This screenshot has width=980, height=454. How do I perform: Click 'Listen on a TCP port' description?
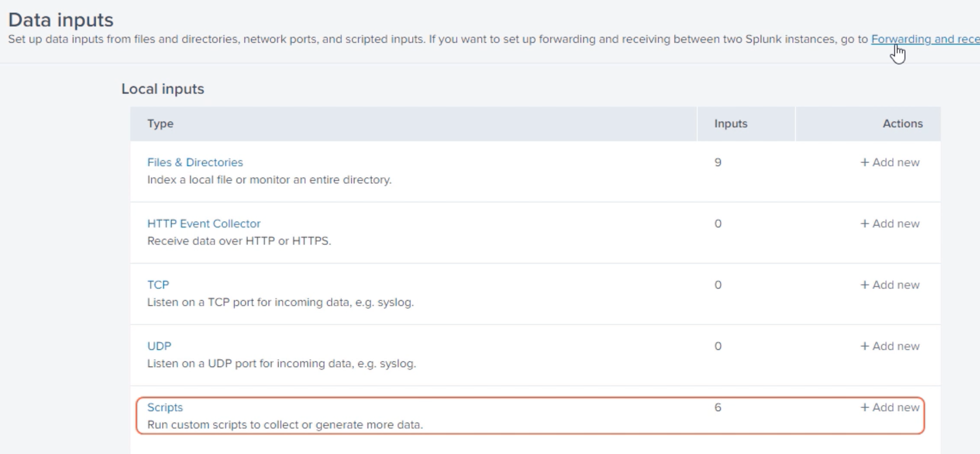[x=280, y=303]
